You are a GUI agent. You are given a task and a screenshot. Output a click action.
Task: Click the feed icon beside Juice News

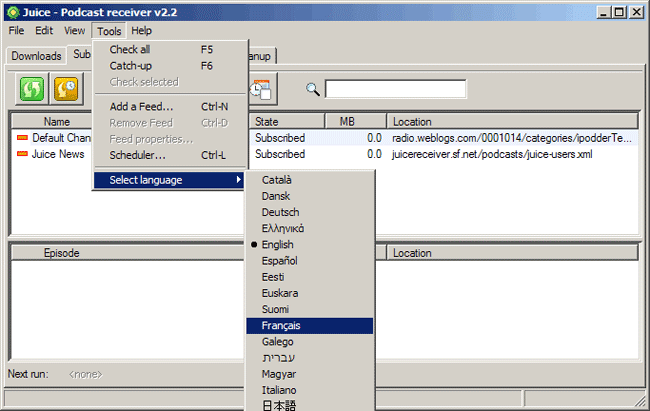point(22,154)
